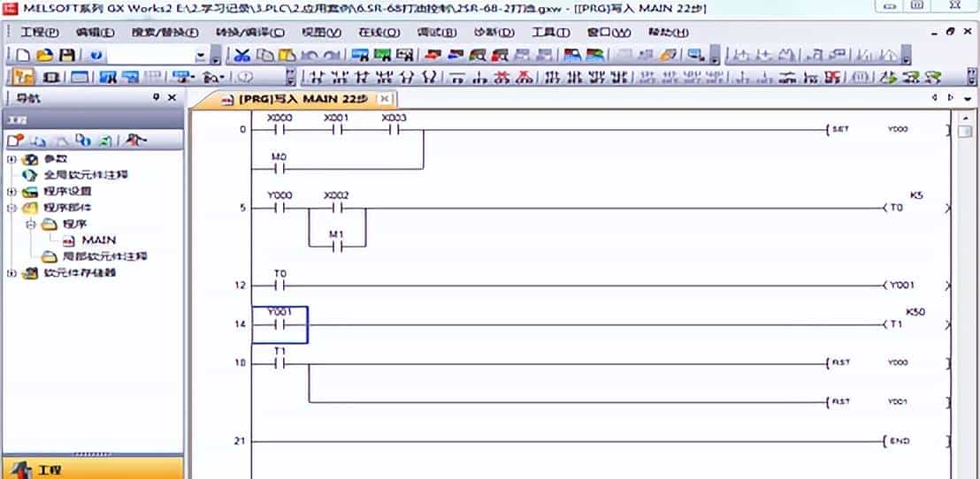The height and width of the screenshot is (479, 980).
Task: Open the toolbar combo box dropdown arrow
Action: pos(201,56)
